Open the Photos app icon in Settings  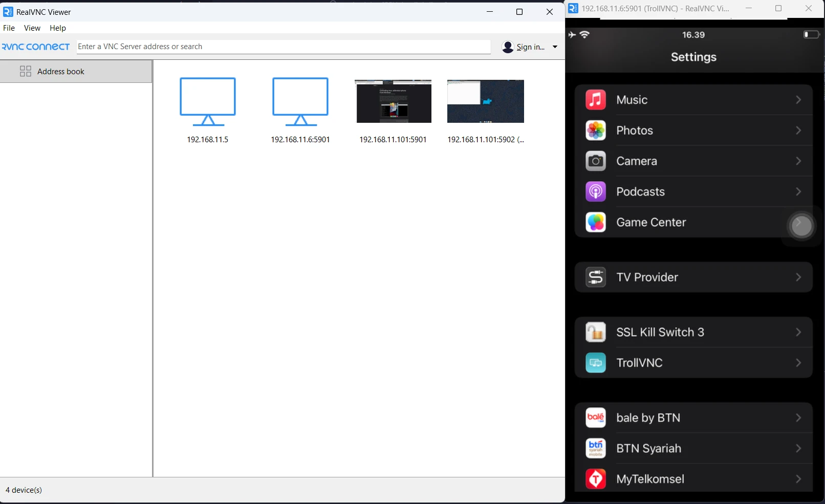click(595, 130)
